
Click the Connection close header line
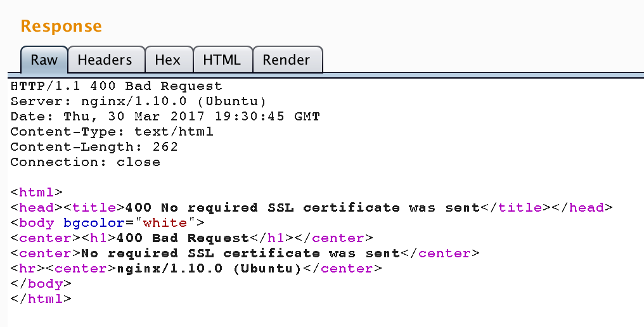click(86, 162)
